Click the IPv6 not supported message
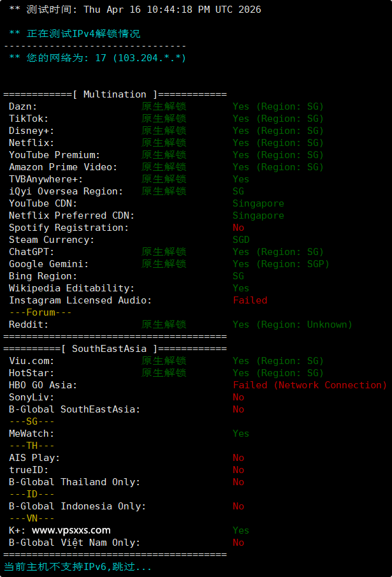 (x=78, y=566)
